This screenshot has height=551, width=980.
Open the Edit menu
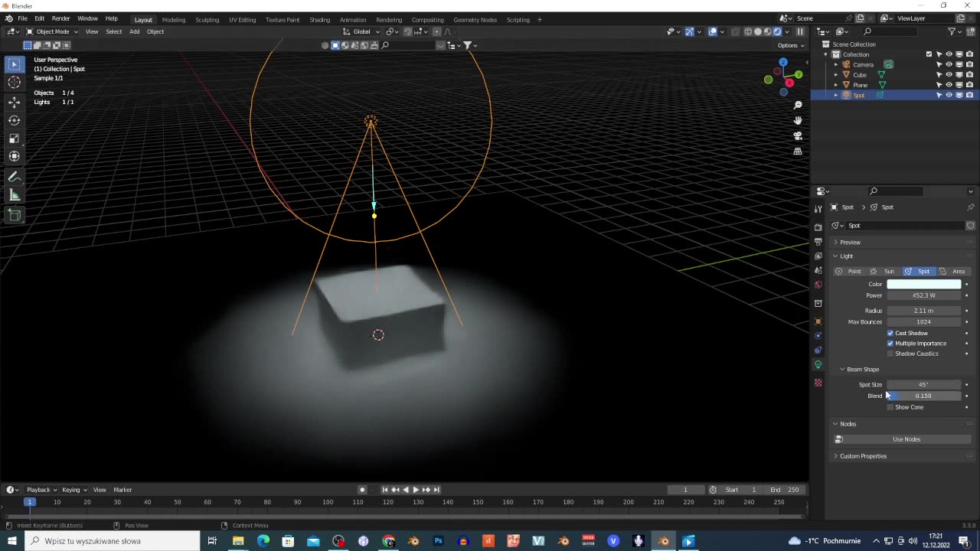pyautogui.click(x=39, y=18)
